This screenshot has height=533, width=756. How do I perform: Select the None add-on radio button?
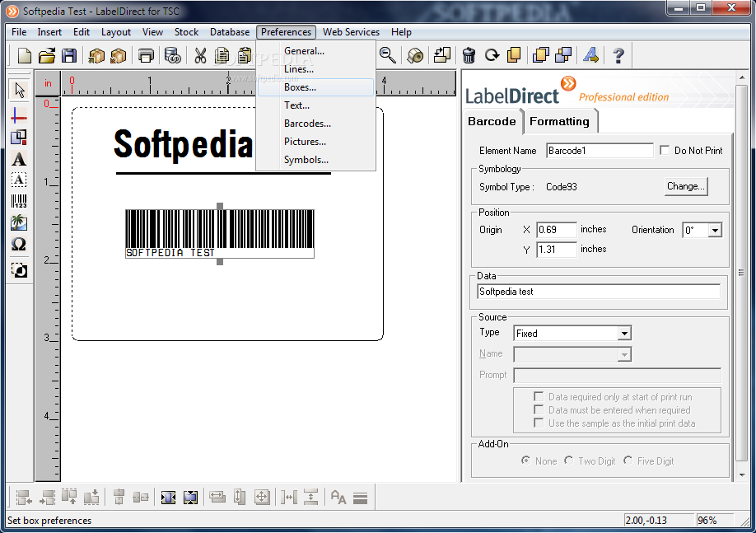tap(526, 461)
